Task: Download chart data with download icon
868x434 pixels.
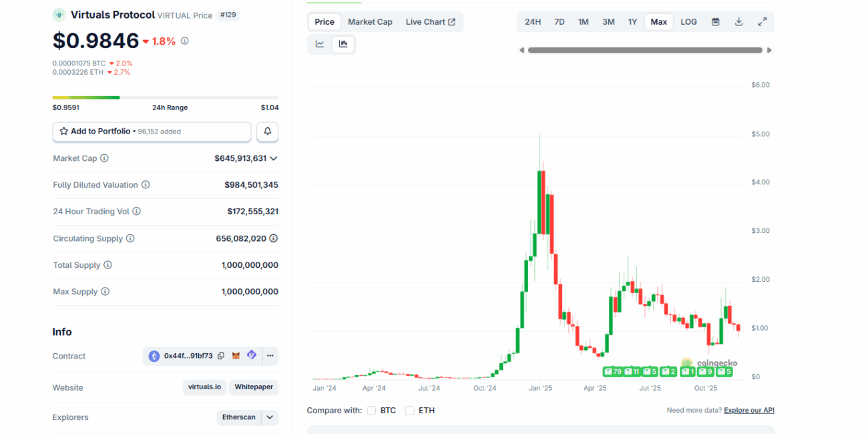Action: pyautogui.click(x=738, y=22)
